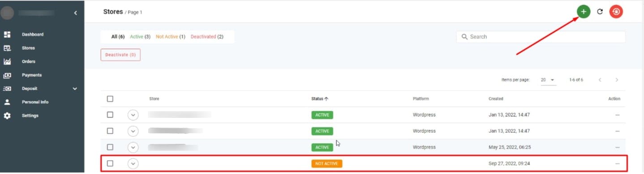Click the search magnifier icon
644x174 pixels.
coord(464,37)
